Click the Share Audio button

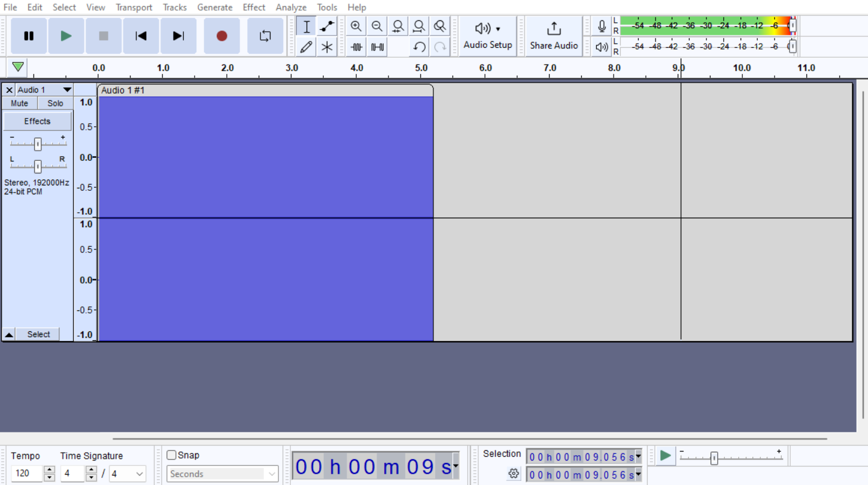(554, 36)
